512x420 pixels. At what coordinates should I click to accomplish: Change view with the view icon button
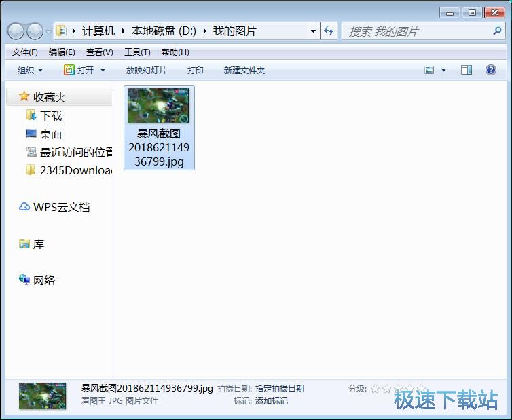coord(429,70)
